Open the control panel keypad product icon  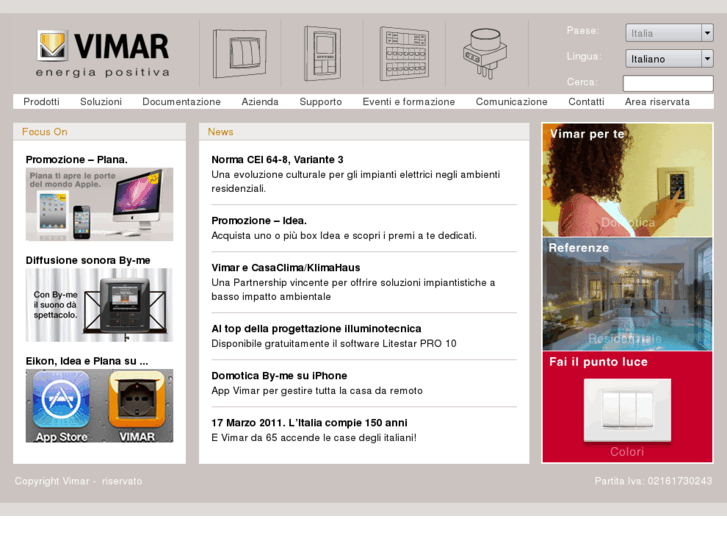(x=404, y=53)
